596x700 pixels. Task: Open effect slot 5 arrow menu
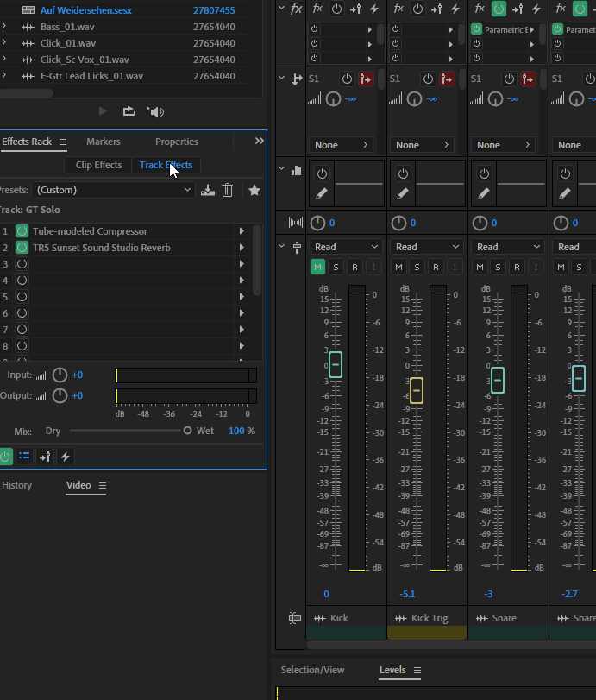coord(242,296)
